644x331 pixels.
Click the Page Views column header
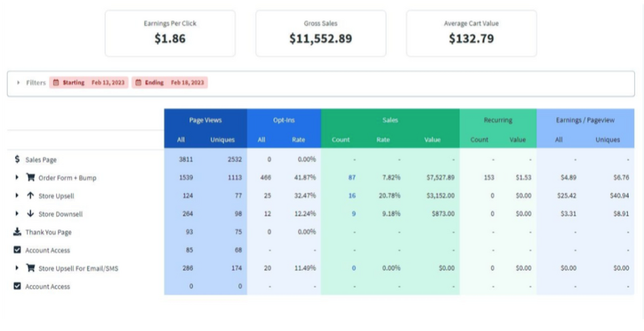pos(205,120)
